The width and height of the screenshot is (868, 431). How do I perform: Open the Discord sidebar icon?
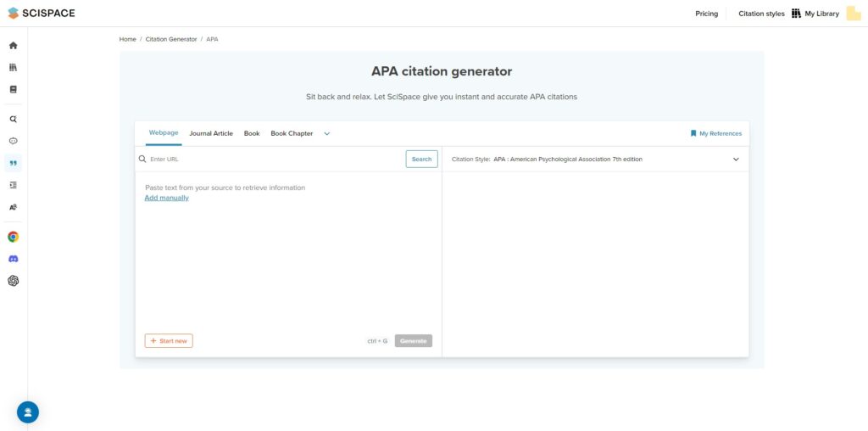point(14,259)
